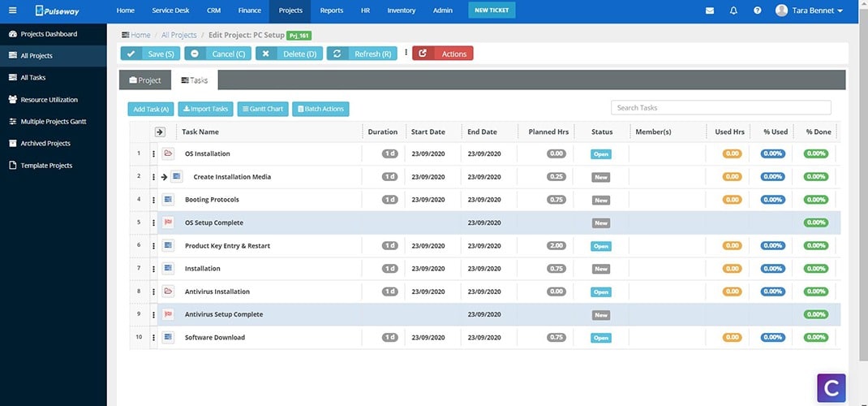The image size is (868, 406).
Task: Open the hamburger menu icon
Action: [x=13, y=10]
